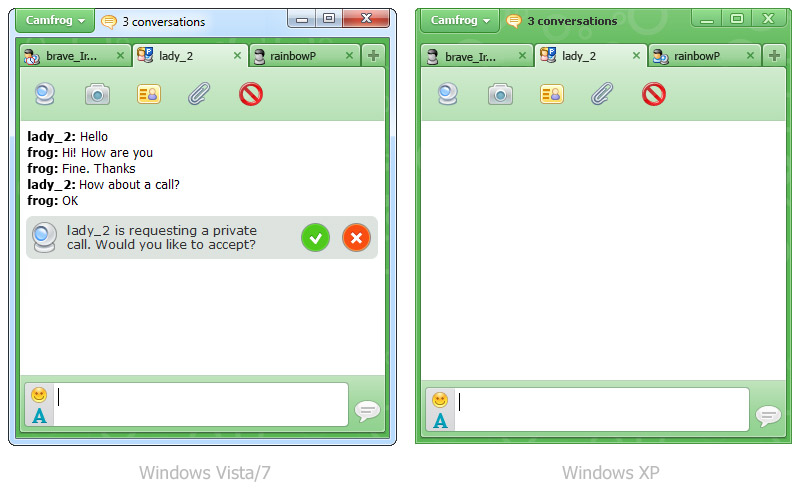The height and width of the screenshot is (493, 803).
Task: Click webcam icon in XP window toolbar
Action: coord(448,95)
